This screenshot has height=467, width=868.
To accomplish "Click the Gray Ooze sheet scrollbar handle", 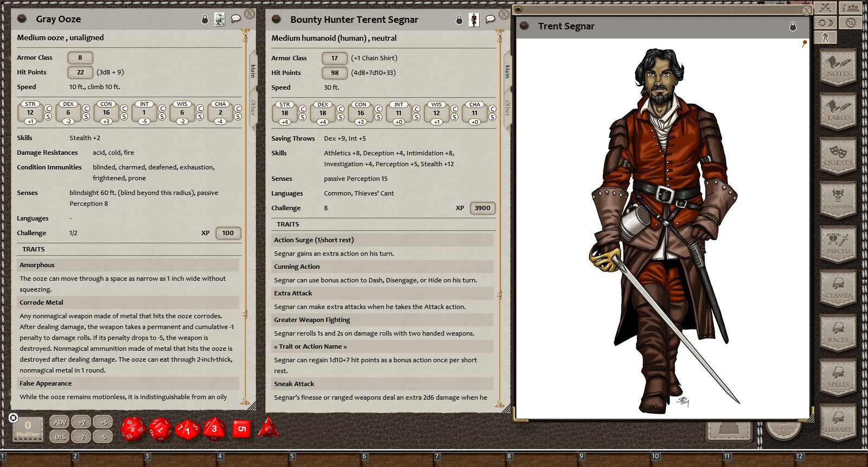I will click(x=245, y=314).
